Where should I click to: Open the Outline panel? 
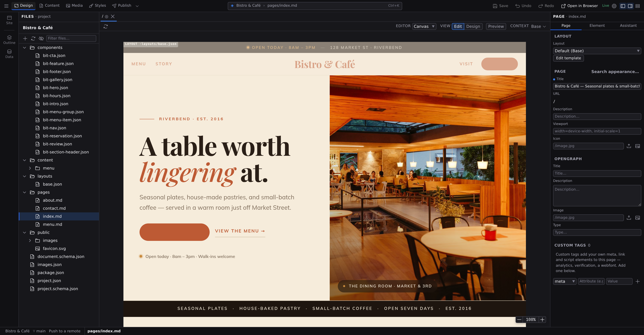tap(9, 40)
